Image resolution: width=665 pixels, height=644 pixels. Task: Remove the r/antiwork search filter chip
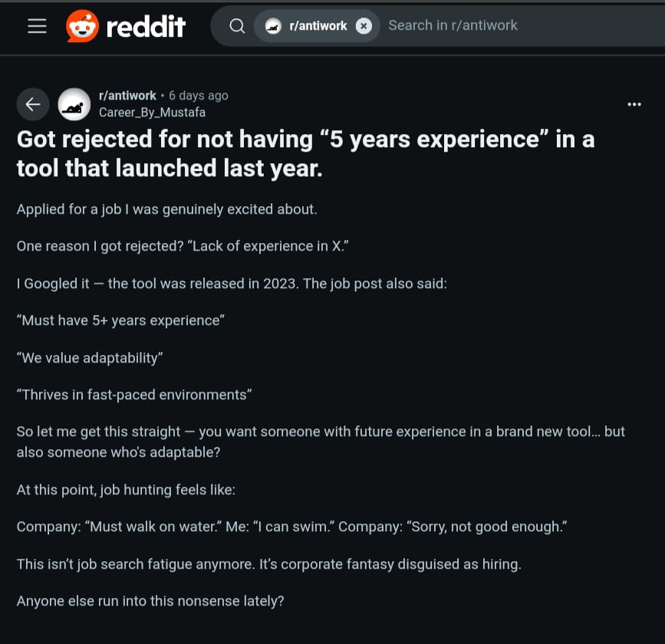tap(364, 26)
